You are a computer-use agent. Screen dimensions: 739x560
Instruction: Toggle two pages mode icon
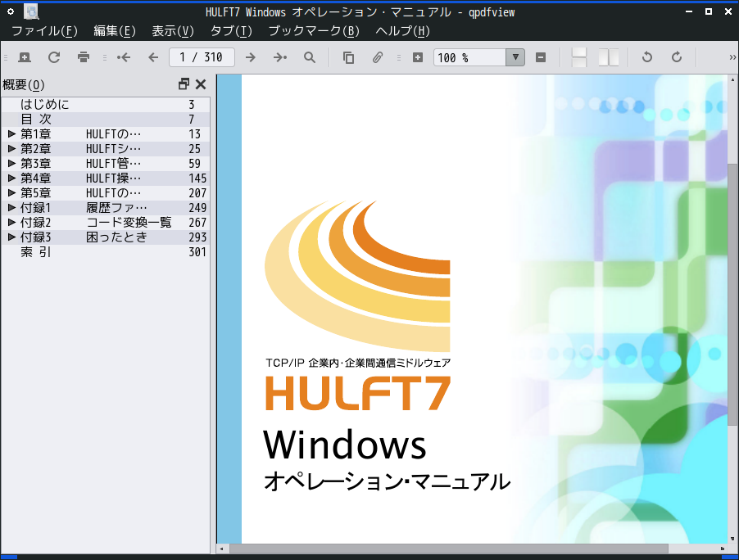pos(609,57)
